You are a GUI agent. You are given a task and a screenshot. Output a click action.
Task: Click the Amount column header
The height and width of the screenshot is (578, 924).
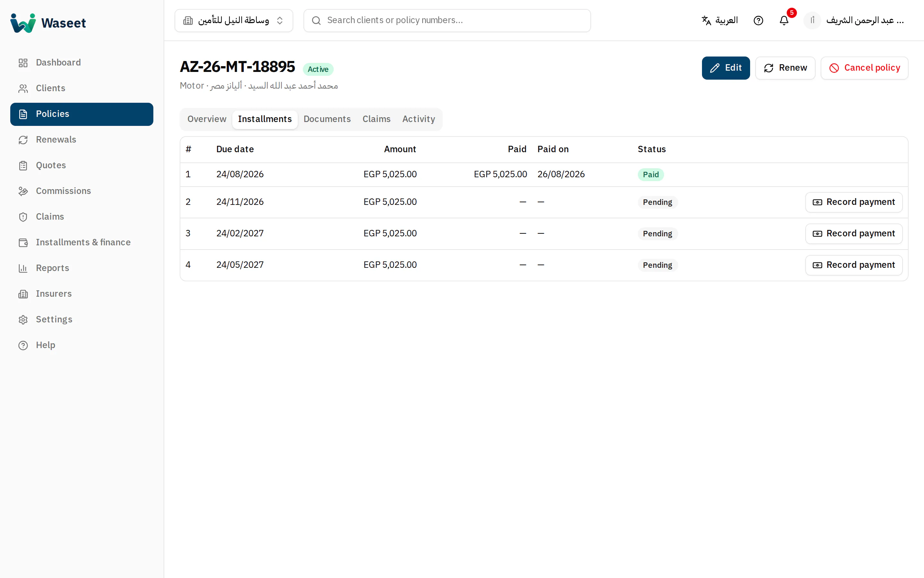400,149
